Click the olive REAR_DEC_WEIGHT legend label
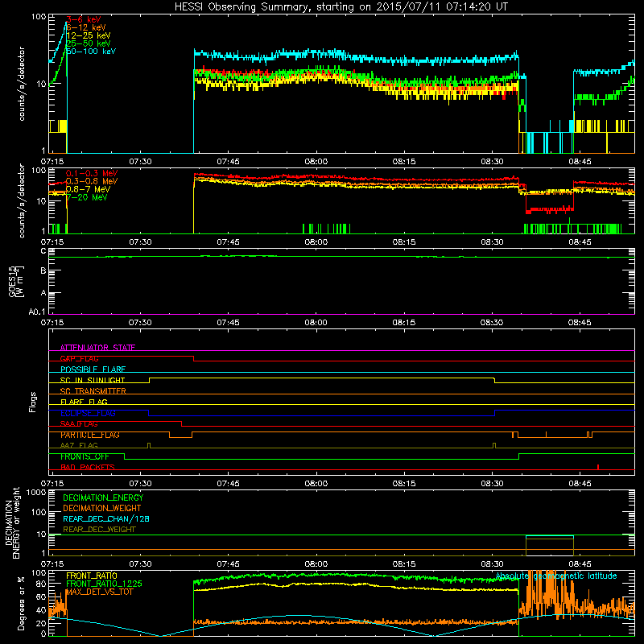 tap(99, 530)
